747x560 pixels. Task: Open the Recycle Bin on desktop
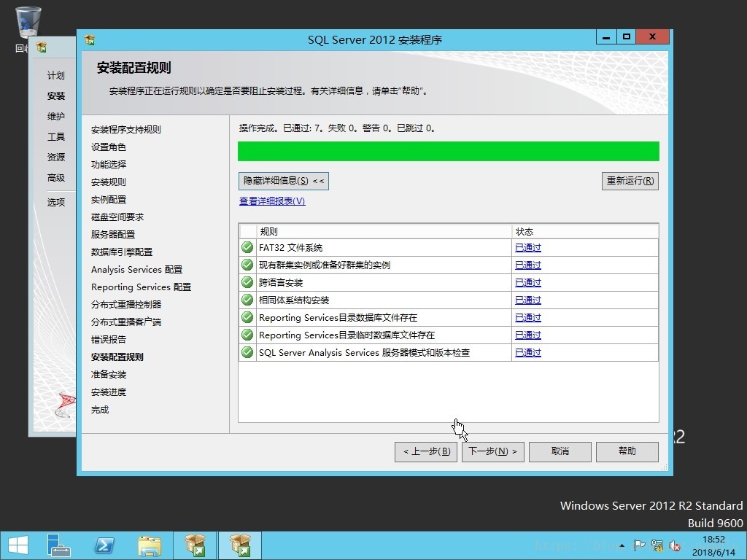point(28,23)
